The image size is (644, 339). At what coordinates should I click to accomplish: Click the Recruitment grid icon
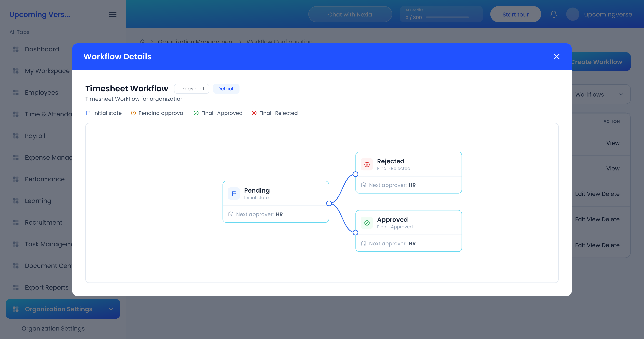tap(16, 222)
